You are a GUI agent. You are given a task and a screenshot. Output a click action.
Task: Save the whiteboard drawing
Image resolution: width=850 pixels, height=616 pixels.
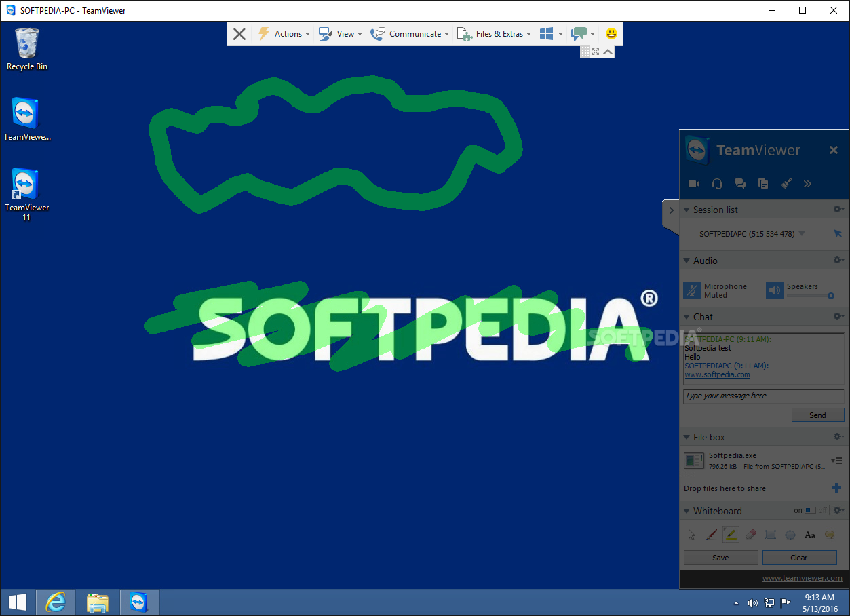pyautogui.click(x=720, y=558)
